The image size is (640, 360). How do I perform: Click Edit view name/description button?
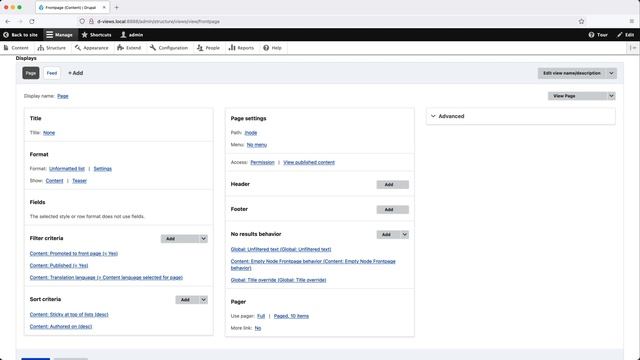[572, 73]
